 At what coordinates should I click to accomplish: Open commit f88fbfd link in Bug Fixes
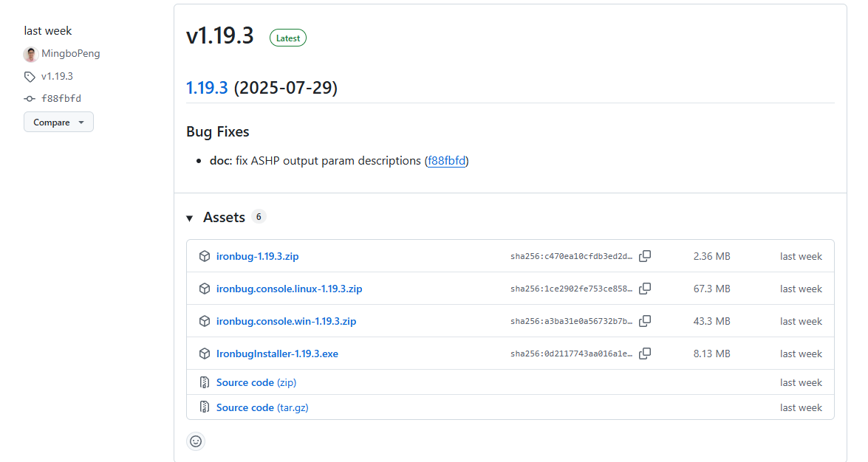tap(447, 161)
